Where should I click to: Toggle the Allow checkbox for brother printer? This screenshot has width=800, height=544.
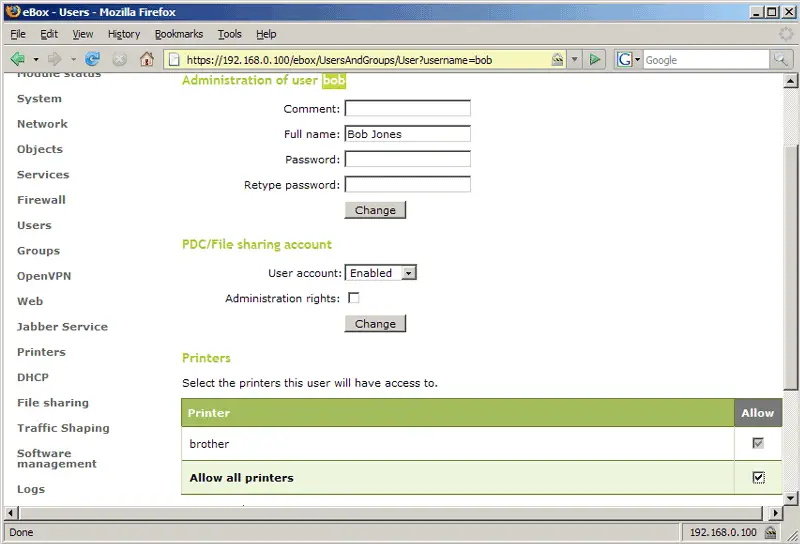tap(758, 443)
